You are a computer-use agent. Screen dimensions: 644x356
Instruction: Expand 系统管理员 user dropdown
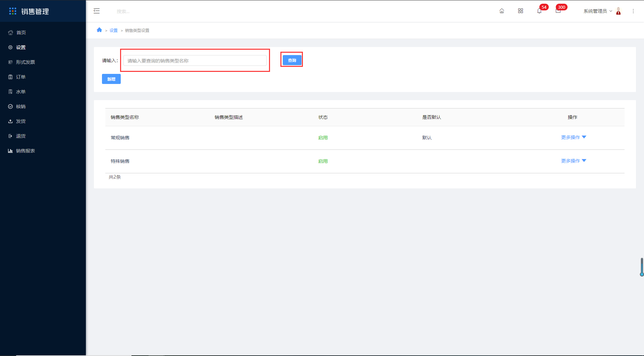[x=598, y=11]
